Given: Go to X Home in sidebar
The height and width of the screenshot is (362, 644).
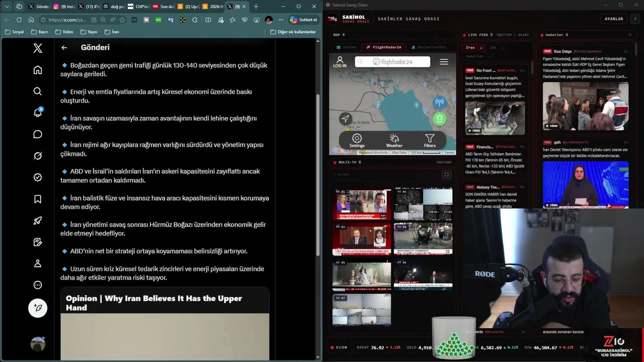Looking at the screenshot, I should click(x=38, y=70).
